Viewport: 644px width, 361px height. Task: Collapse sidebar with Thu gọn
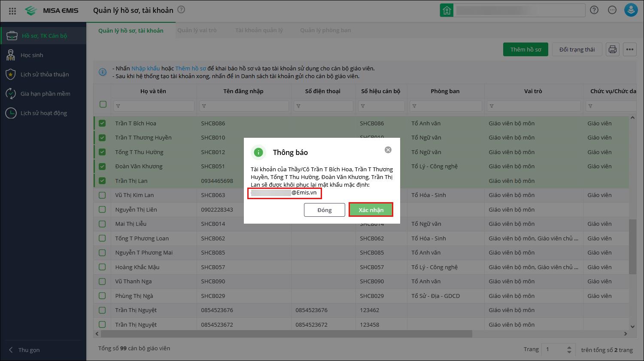pos(24,350)
